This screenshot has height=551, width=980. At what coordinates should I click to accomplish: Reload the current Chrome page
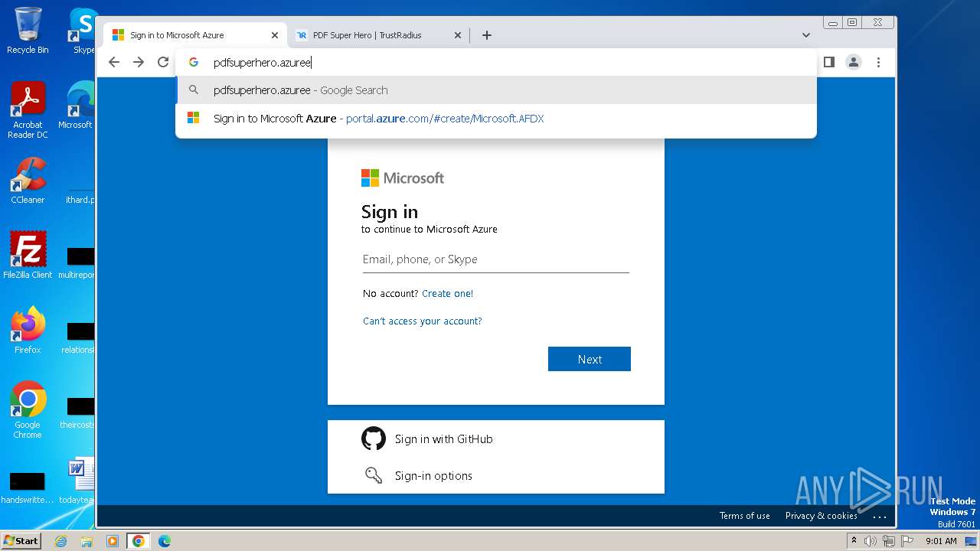[163, 62]
